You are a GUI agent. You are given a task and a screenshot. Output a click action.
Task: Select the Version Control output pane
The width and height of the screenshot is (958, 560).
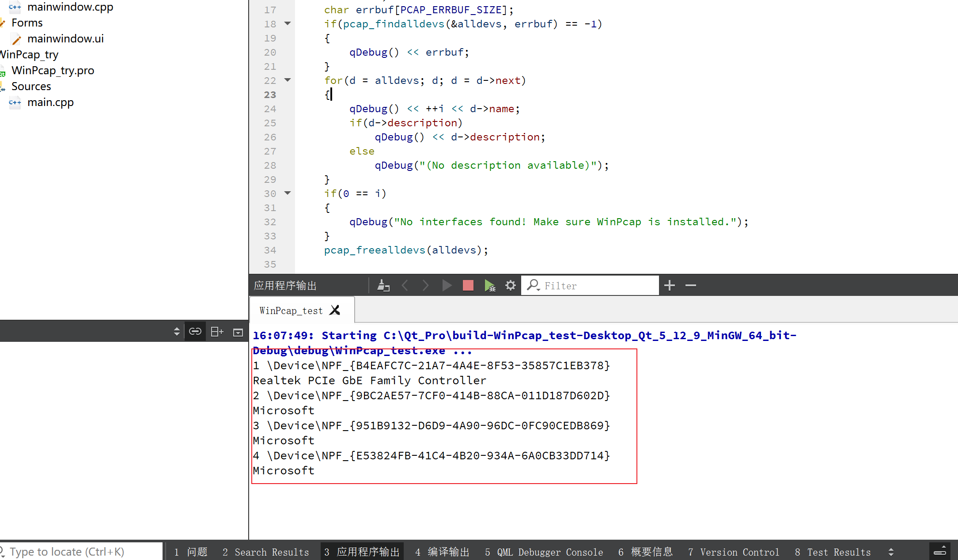733,552
